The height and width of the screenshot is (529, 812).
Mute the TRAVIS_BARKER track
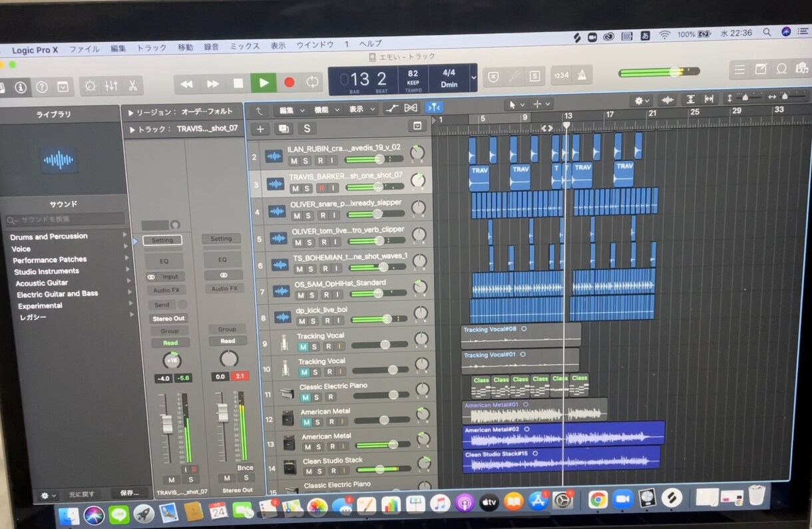coord(294,189)
